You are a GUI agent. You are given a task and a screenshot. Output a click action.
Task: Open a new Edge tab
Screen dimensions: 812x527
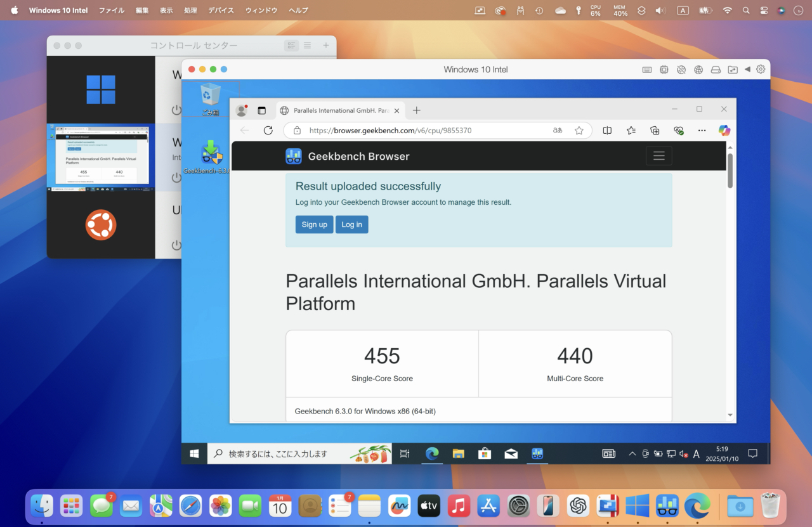point(416,110)
